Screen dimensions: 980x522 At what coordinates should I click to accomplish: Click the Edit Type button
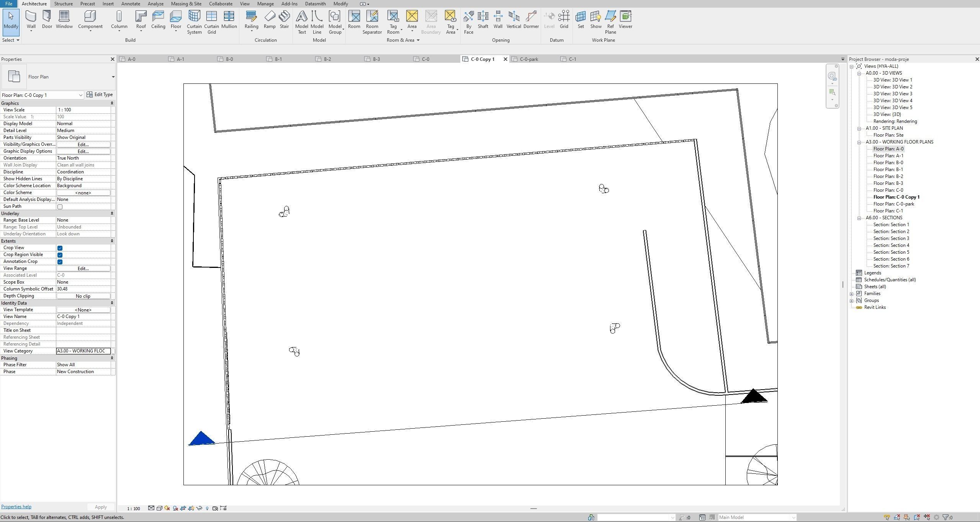100,95
